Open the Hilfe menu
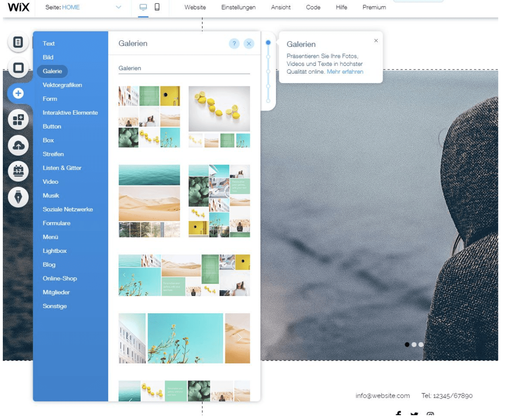Screen dimensions: 506x420 (342, 7)
